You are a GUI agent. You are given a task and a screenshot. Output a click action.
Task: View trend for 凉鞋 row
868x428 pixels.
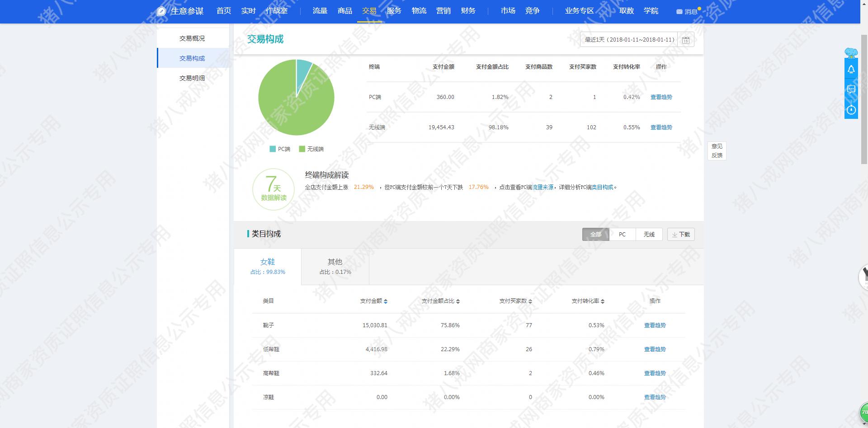click(655, 397)
